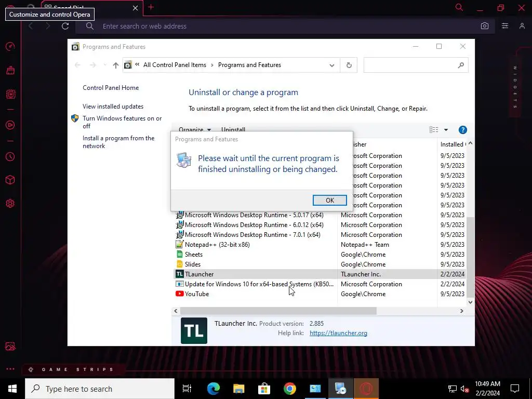
Task: Open Opera Easy Setup sliders icon
Action: coord(505,26)
